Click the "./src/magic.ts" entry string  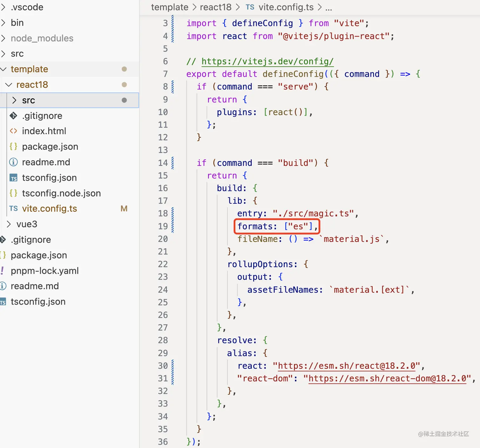tap(313, 214)
